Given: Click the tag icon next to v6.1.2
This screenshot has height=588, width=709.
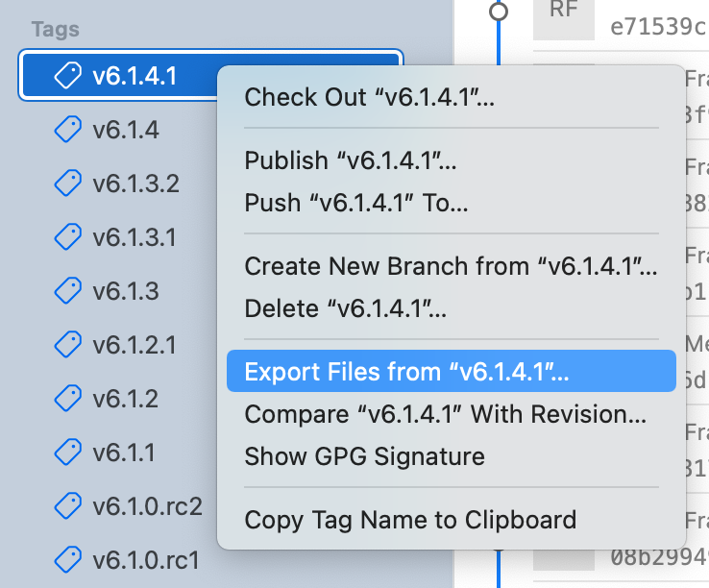Looking at the screenshot, I should coord(67,398).
